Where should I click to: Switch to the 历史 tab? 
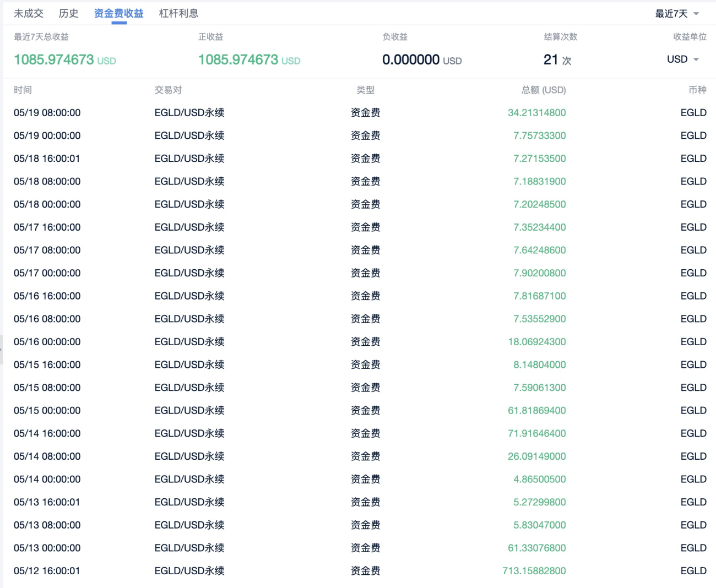(x=69, y=13)
